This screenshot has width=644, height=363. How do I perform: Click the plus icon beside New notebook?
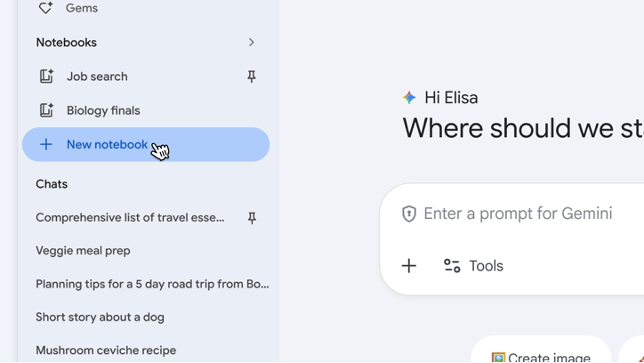click(x=46, y=144)
